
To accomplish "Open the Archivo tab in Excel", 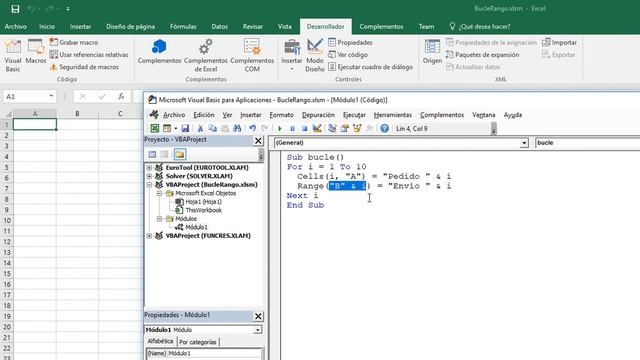I will click(x=16, y=27).
